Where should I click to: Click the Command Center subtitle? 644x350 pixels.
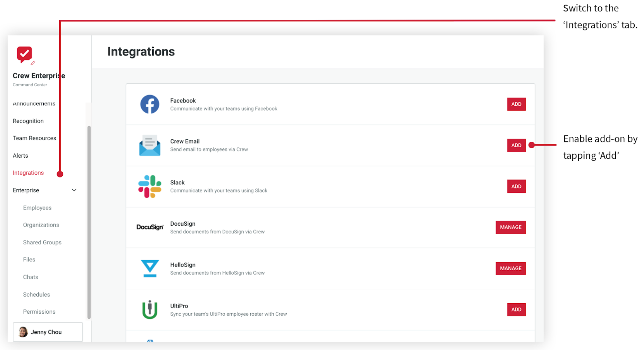[x=30, y=85]
